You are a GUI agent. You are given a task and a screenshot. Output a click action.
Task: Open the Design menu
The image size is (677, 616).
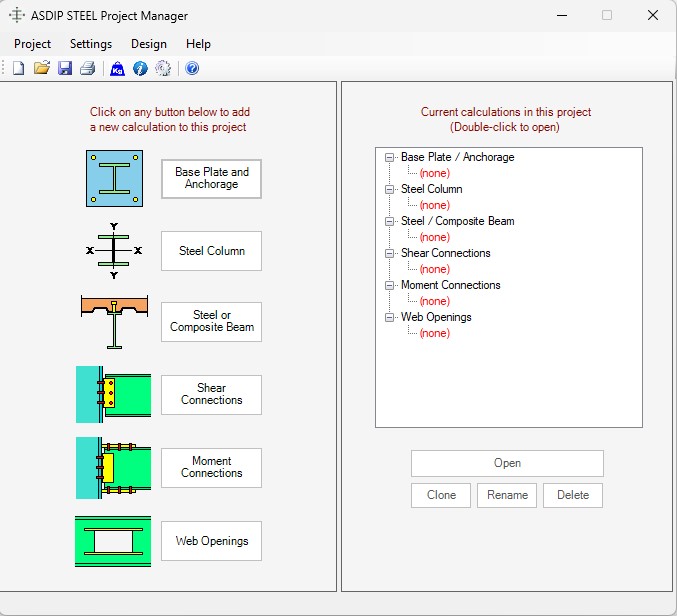point(149,44)
